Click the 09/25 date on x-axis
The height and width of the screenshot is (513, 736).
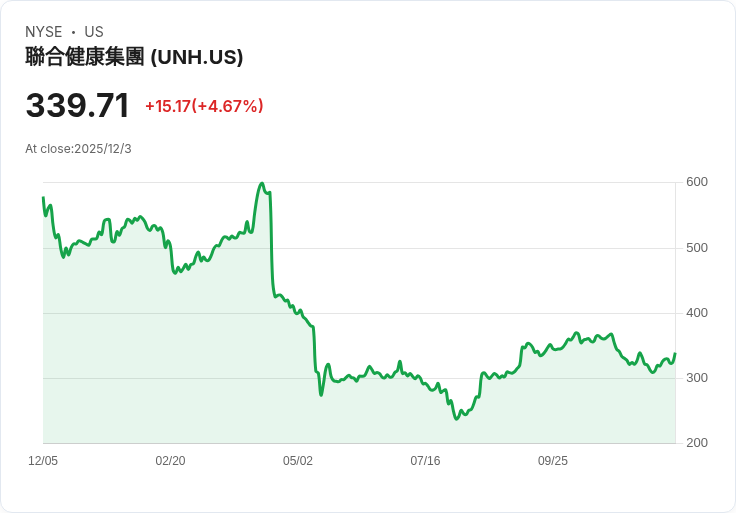553,461
